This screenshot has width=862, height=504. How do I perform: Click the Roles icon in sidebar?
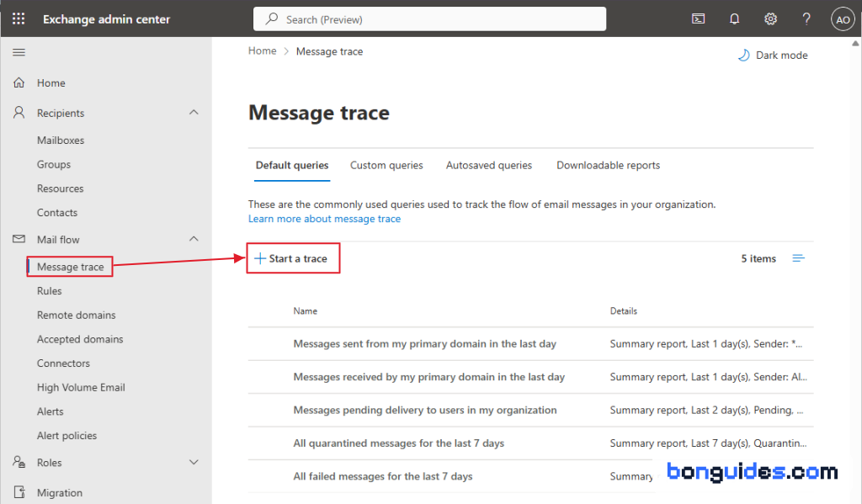tap(19, 462)
